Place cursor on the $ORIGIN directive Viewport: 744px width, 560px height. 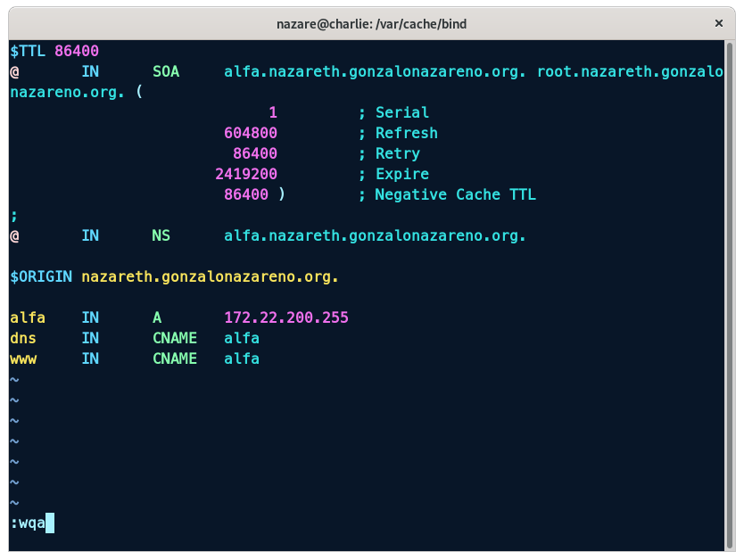[x=41, y=277]
